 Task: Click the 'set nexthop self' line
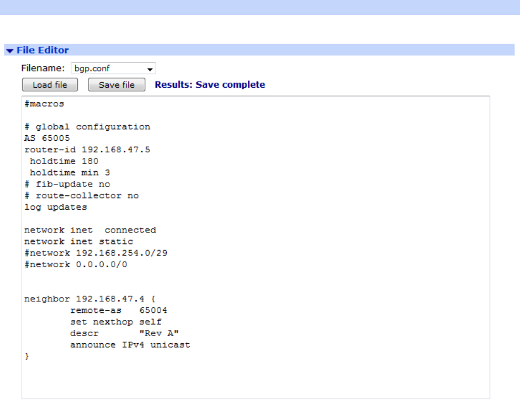pos(116,322)
